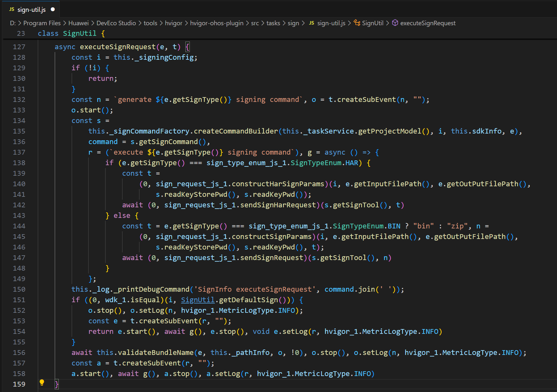Open the sign-util.js breadcrumb file
Viewport: 557px width, 392px height.
coord(331,23)
